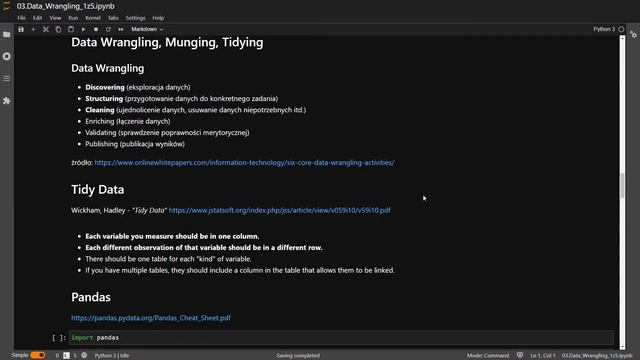
Task: Open the Settings menu
Action: pos(135,18)
